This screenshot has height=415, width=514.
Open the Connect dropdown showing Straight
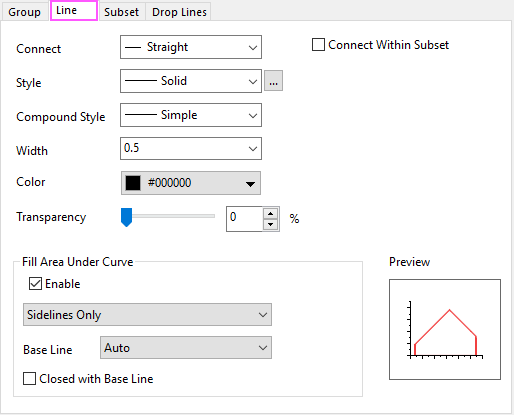[x=191, y=47]
